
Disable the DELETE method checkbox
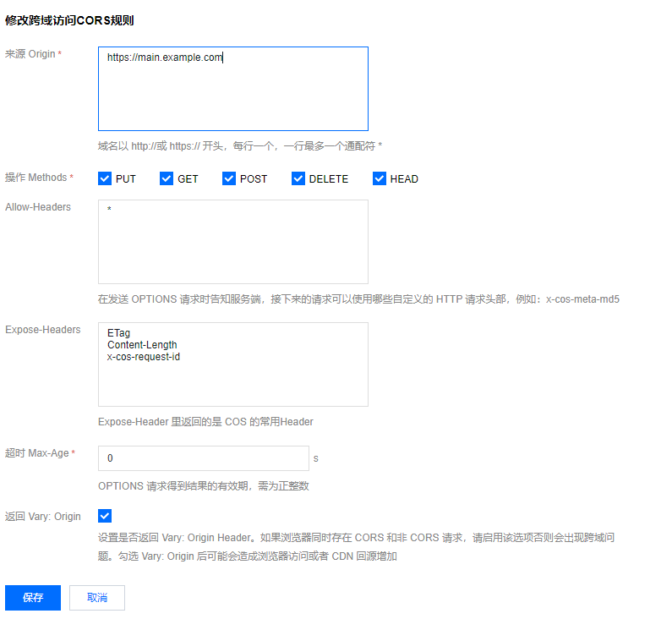tap(298, 178)
